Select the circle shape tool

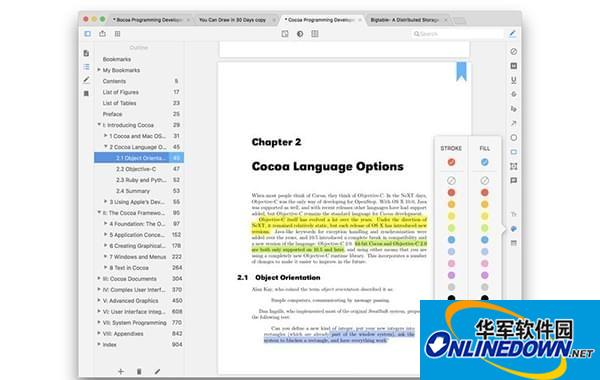click(514, 137)
